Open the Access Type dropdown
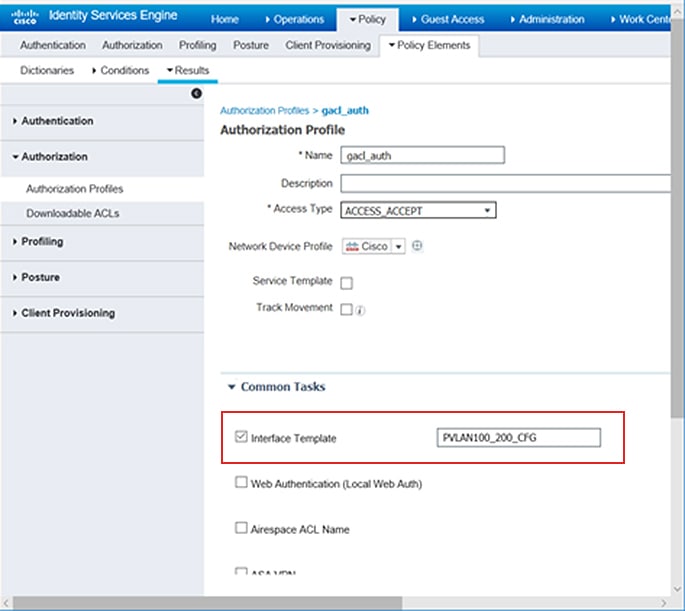This screenshot has height=611, width=685. (x=418, y=211)
